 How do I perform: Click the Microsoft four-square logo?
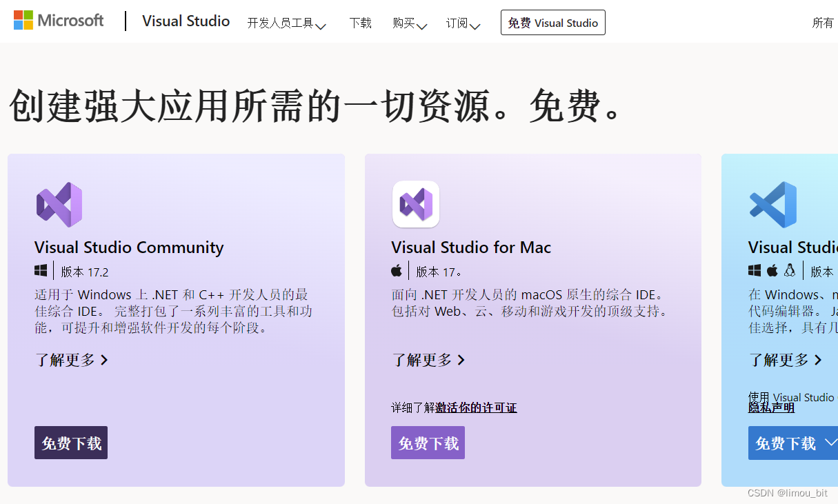(22, 20)
